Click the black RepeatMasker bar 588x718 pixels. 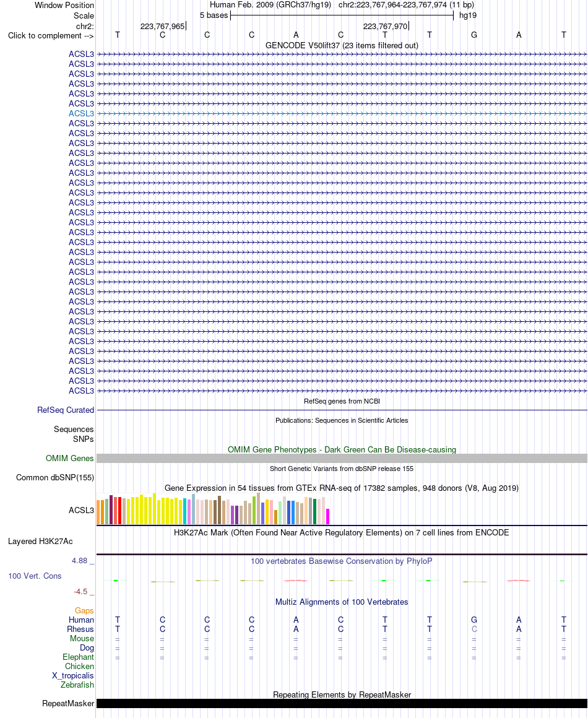click(342, 703)
